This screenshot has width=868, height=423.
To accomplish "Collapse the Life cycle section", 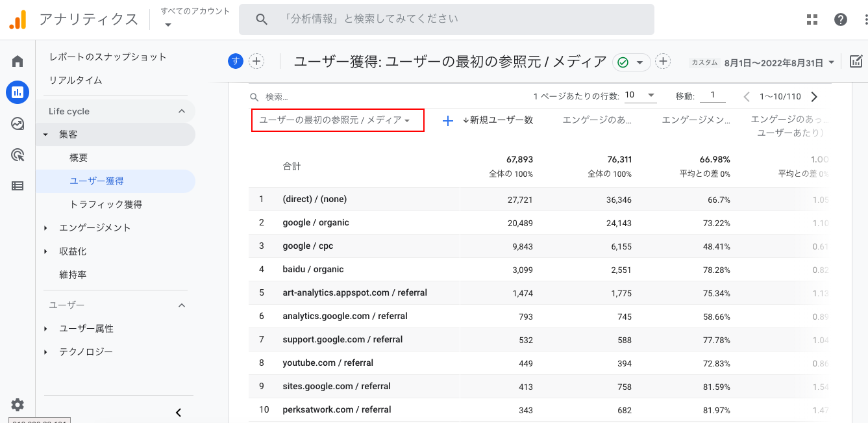I will point(181,111).
